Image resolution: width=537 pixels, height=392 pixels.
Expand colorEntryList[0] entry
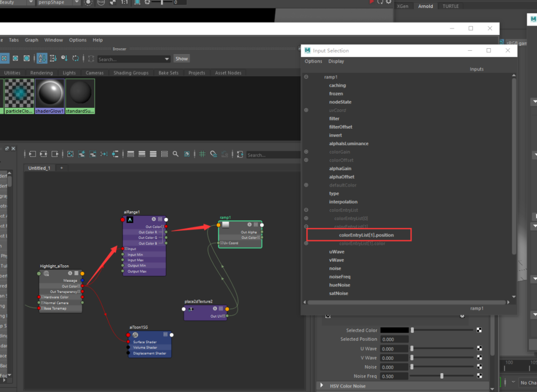tap(306, 218)
